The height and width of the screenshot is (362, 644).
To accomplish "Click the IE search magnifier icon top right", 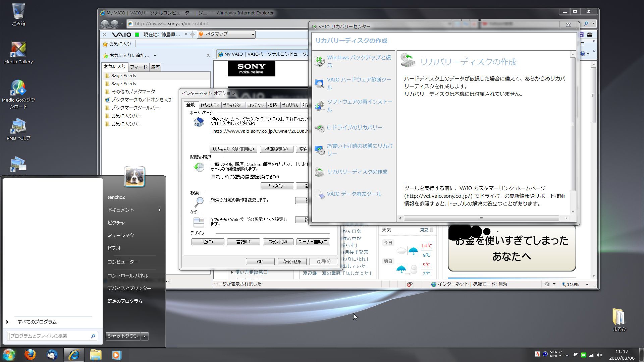I will 586,24.
